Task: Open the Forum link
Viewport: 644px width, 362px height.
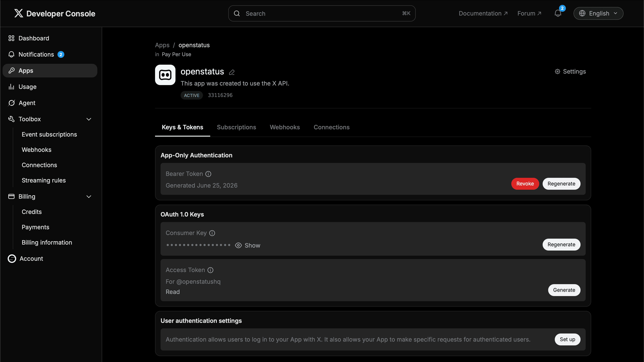Action: [x=529, y=13]
